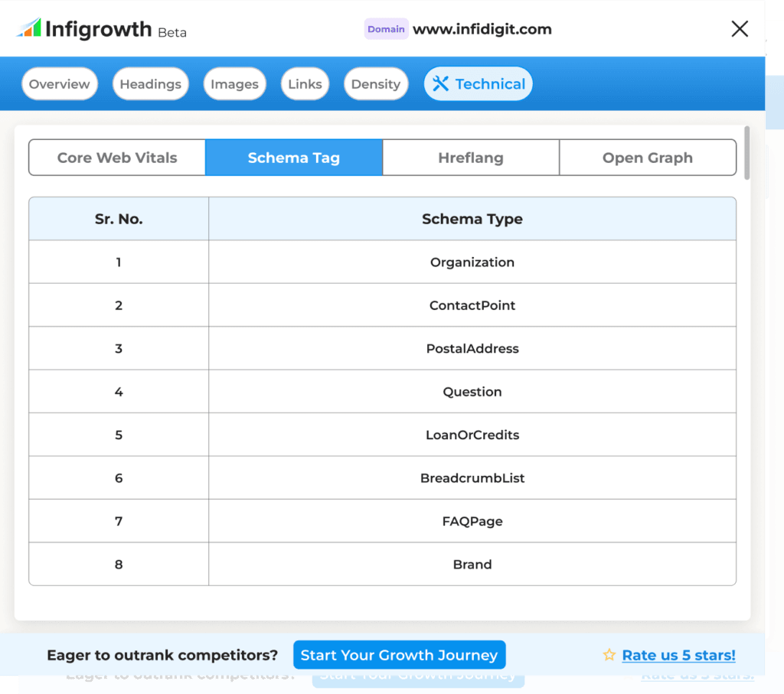Close the Infigrowth panel
The height and width of the screenshot is (694, 784).
coord(740,29)
